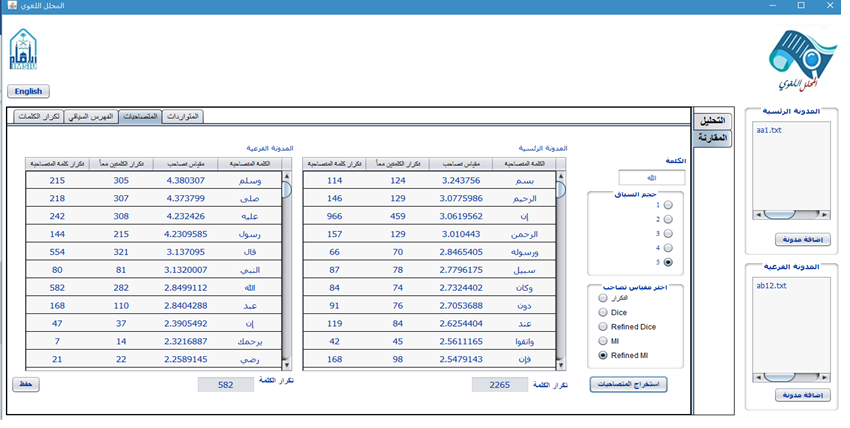The height and width of the screenshot is (428, 850).
Task: Select context size 2 radio button
Action: tap(668, 219)
